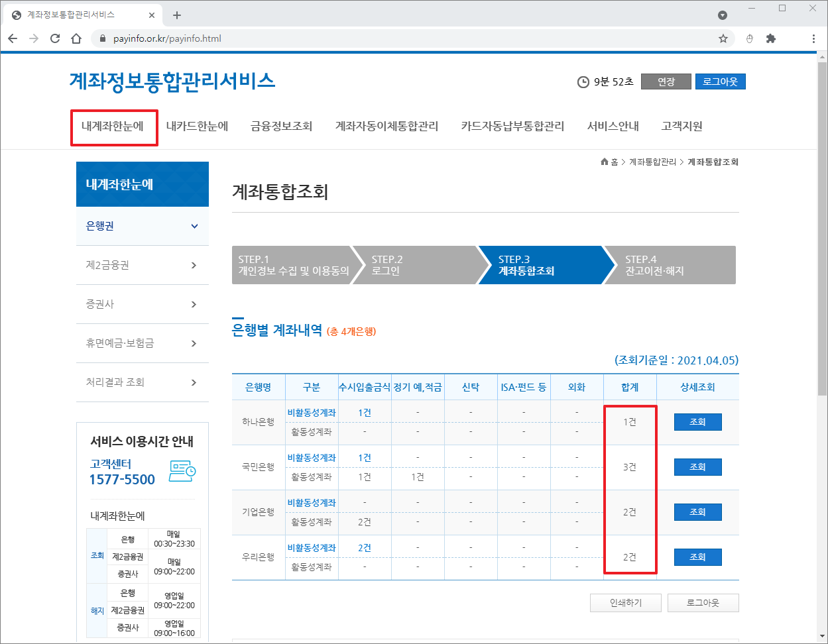Open the 카드자동납부통합관리 menu
Screen dimensions: 828x644
pos(512,126)
